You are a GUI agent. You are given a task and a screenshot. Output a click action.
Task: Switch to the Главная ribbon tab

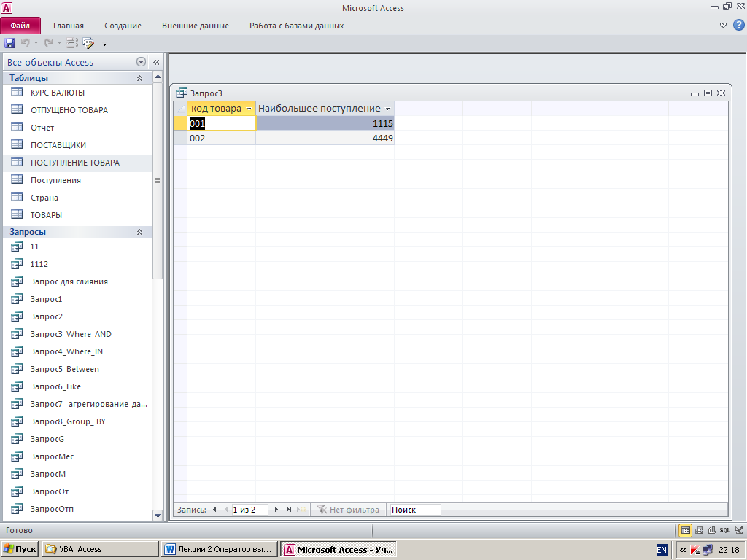tap(68, 26)
